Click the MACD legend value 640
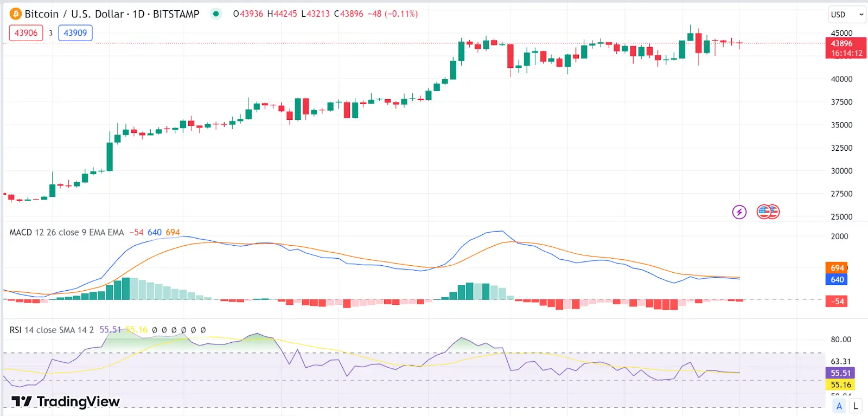This screenshot has width=868, height=416. click(x=155, y=232)
